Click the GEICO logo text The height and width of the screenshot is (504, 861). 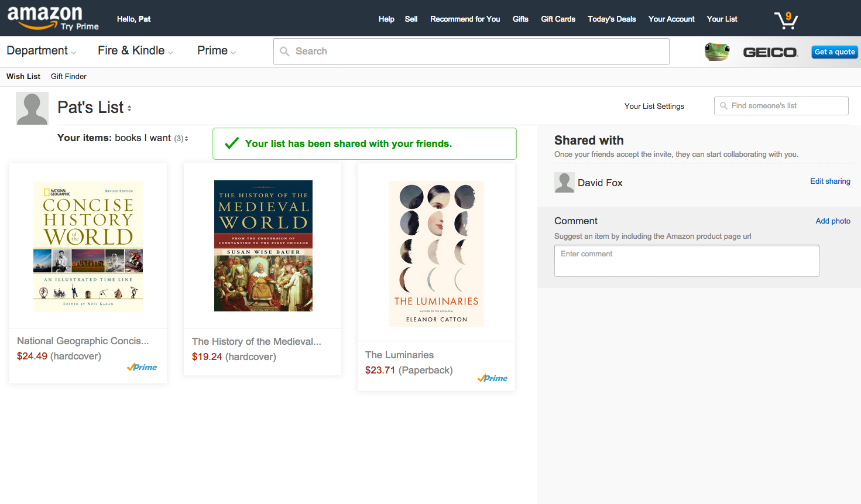[770, 52]
